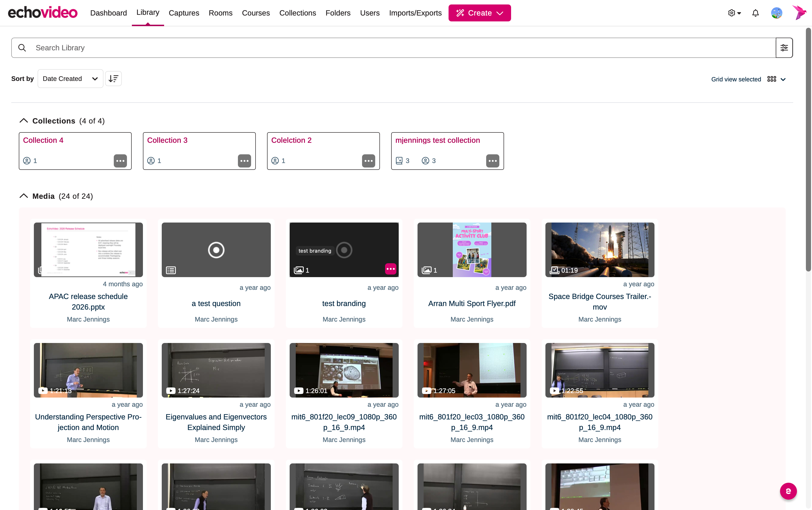Viewport: 812px width, 510px height.
Task: Open Colelction 2 link
Action: coord(291,140)
